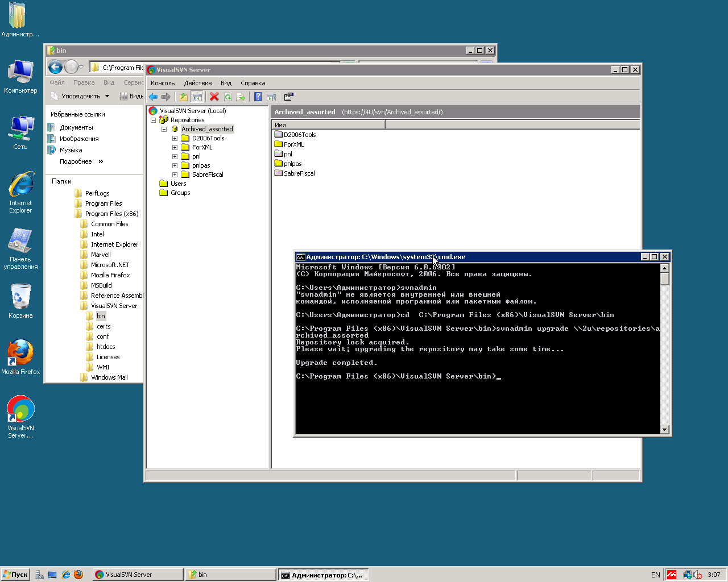Click the red X delete icon

[214, 97]
